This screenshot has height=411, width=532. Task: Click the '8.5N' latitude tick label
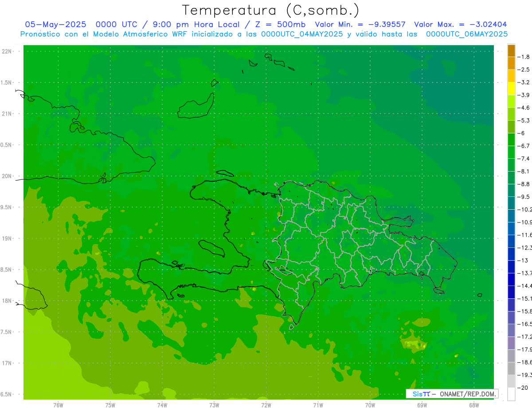point(7,270)
